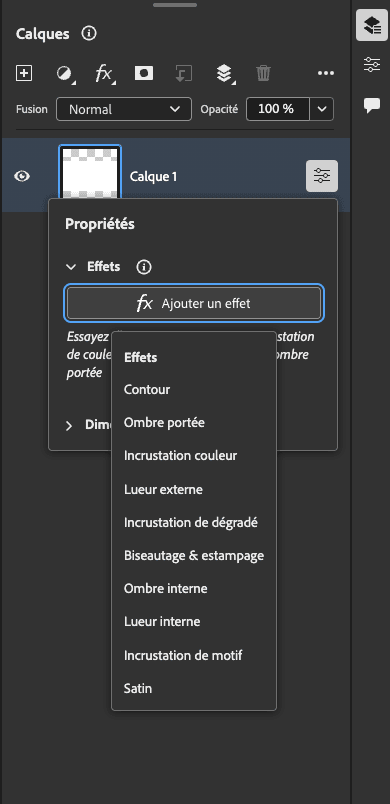Click the trash delete layer icon
The height and width of the screenshot is (804, 390).
click(x=263, y=73)
